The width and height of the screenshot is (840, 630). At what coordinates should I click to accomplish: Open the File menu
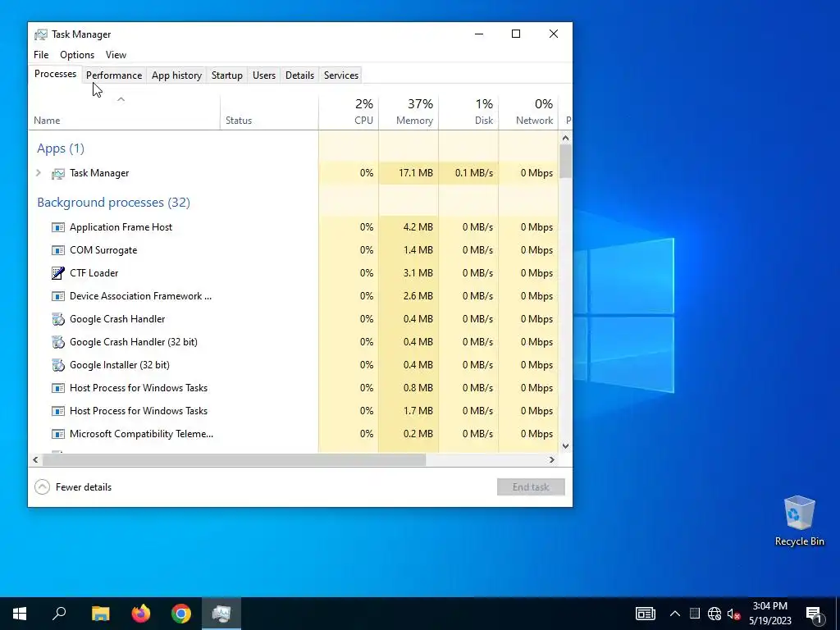[41, 55]
